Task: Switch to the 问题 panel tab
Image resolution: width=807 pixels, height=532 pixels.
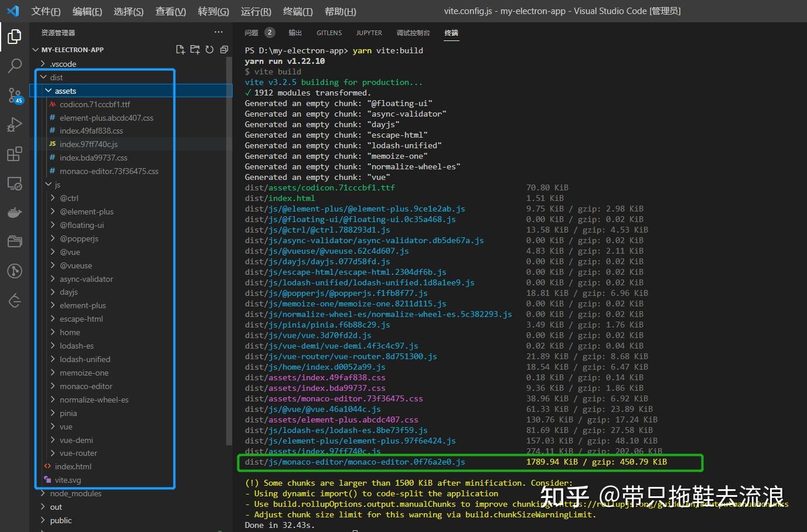Action: (251, 33)
